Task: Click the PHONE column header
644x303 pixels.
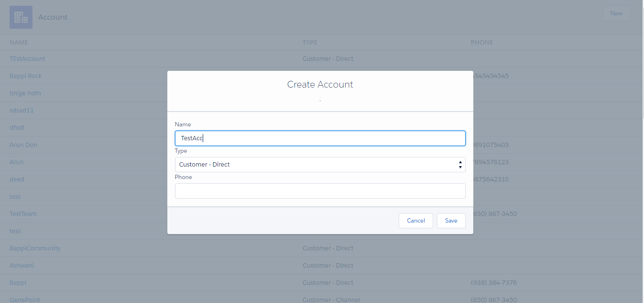Action: click(481, 42)
